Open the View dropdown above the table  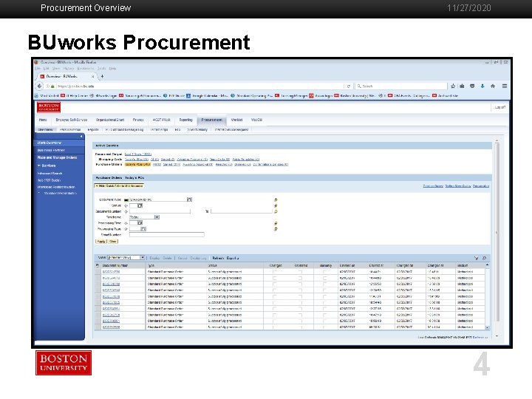coord(143,258)
